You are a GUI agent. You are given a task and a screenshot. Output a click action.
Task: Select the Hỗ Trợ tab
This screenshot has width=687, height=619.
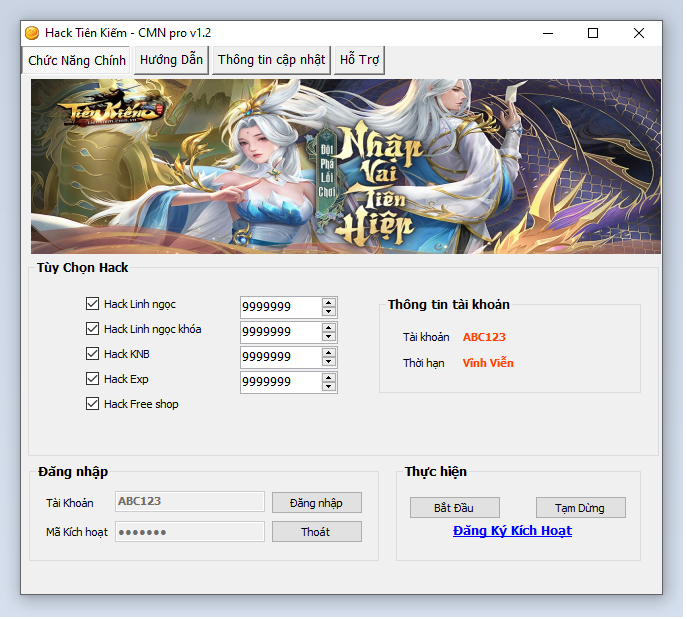359,60
